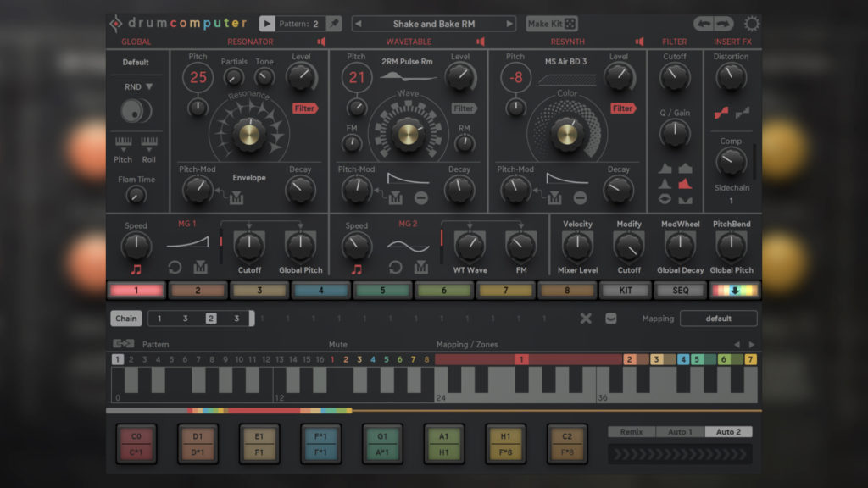Image resolution: width=868 pixels, height=488 pixels.
Task: Select the V-shaped notch filter type icon
Action: point(685,200)
